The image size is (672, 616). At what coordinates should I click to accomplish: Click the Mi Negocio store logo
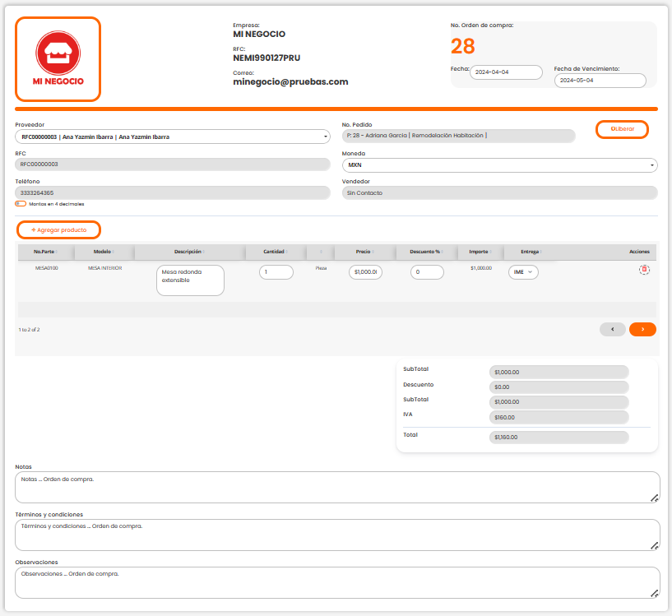click(x=58, y=58)
